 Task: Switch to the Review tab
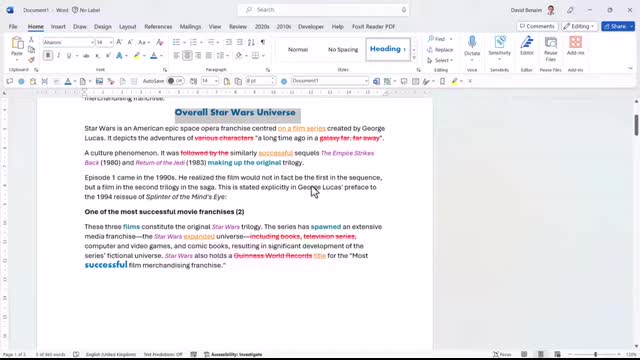coord(238,27)
